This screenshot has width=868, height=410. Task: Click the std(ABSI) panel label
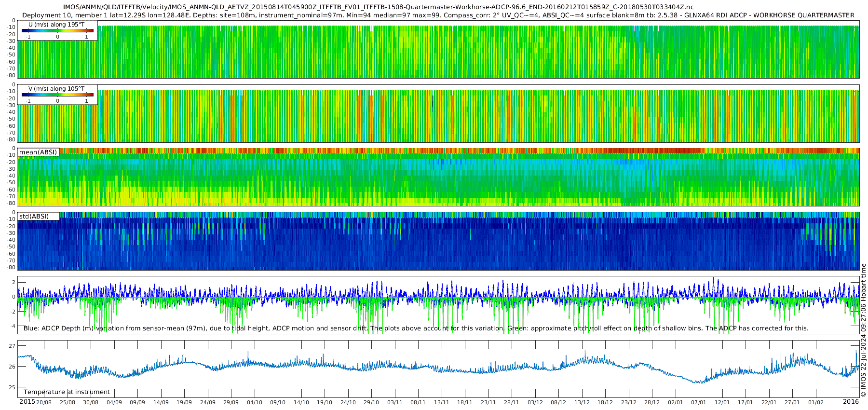(34, 217)
